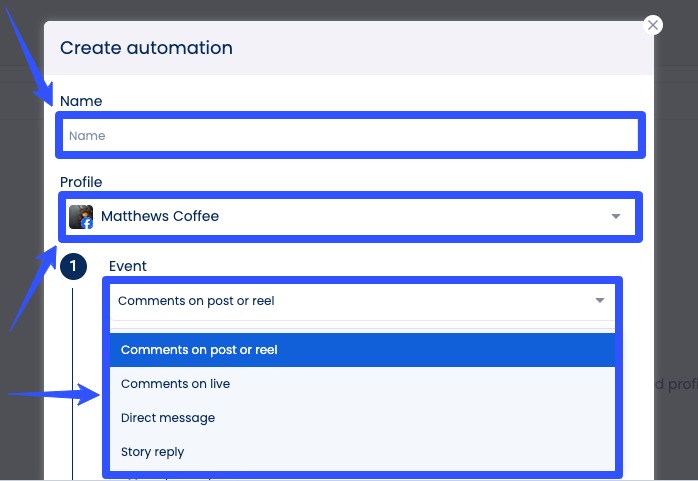The width and height of the screenshot is (698, 481).
Task: Click the Matthews Coffee profile avatar
Action: [x=81, y=217]
